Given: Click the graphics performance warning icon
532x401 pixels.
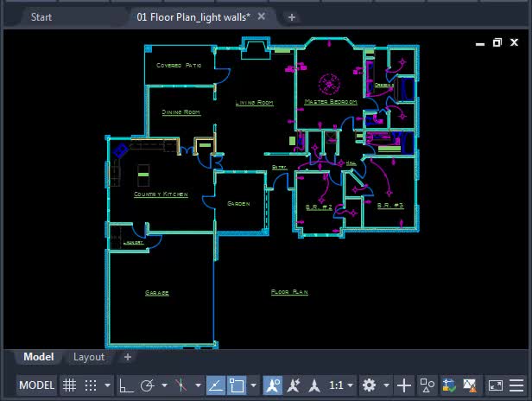Looking at the screenshot, I should coord(470,385).
